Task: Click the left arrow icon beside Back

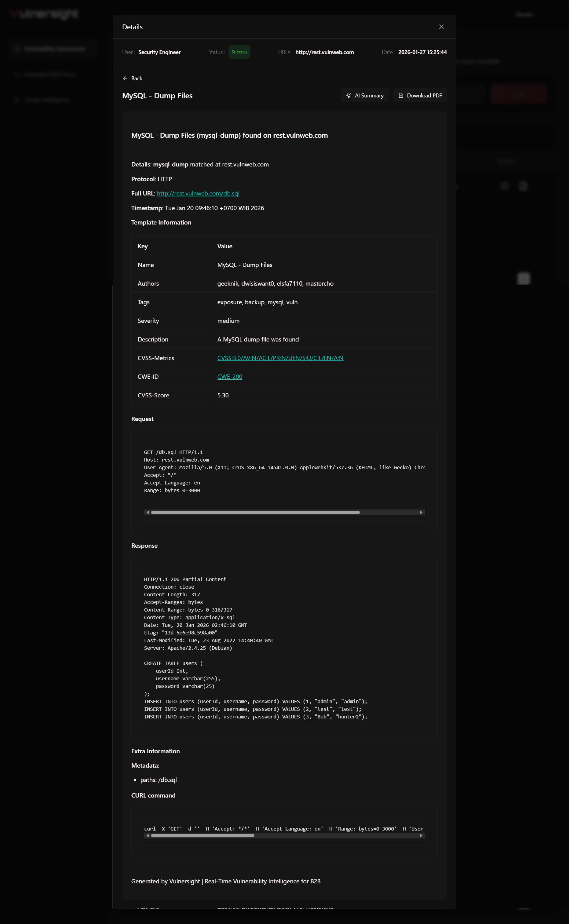Action: pos(125,78)
